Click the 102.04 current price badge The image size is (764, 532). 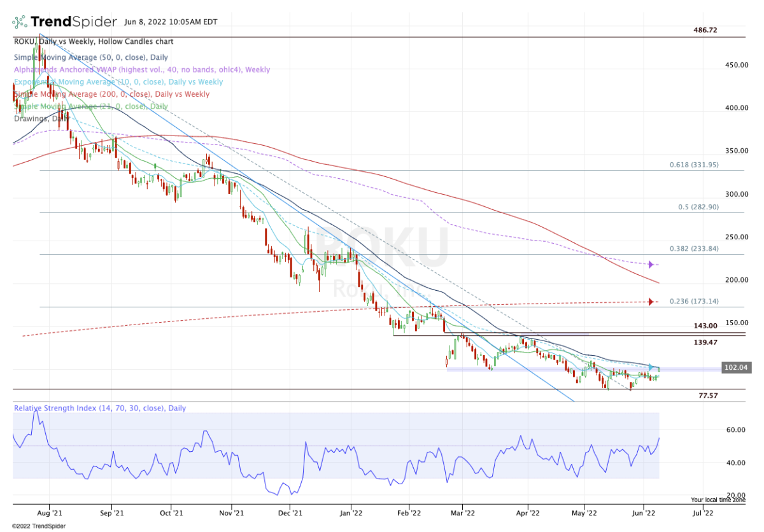point(737,367)
